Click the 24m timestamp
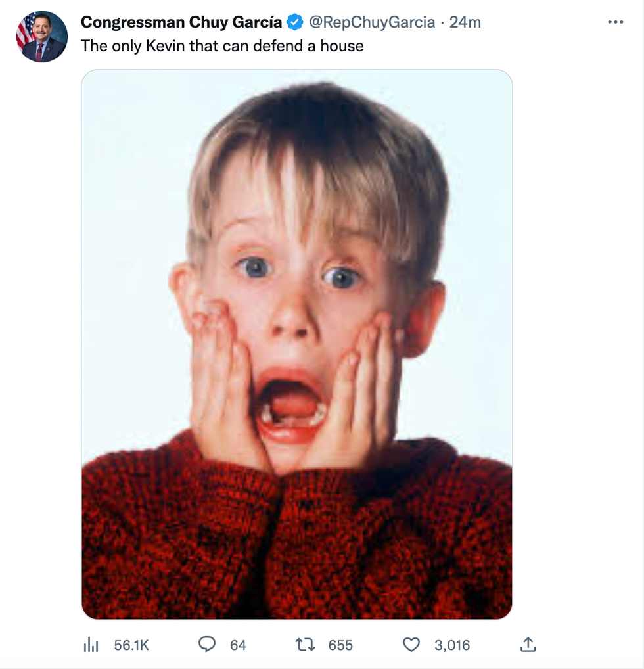 465,22
